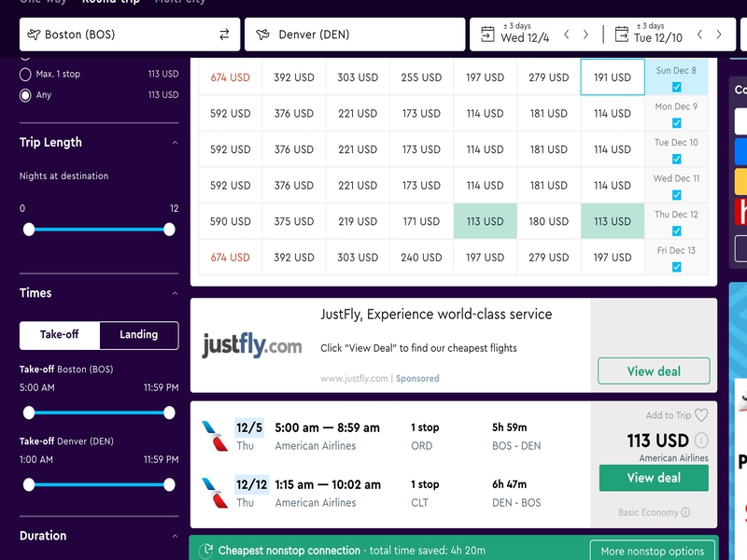
Task: Uncheck the Thu Dec 12 checkbox
Action: click(x=677, y=231)
